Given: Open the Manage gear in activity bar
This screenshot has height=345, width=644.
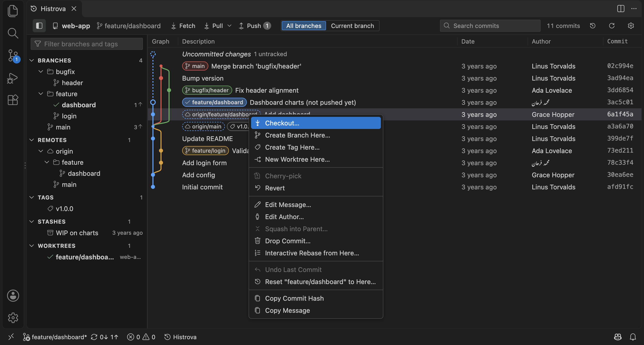Looking at the screenshot, I should click(13, 318).
